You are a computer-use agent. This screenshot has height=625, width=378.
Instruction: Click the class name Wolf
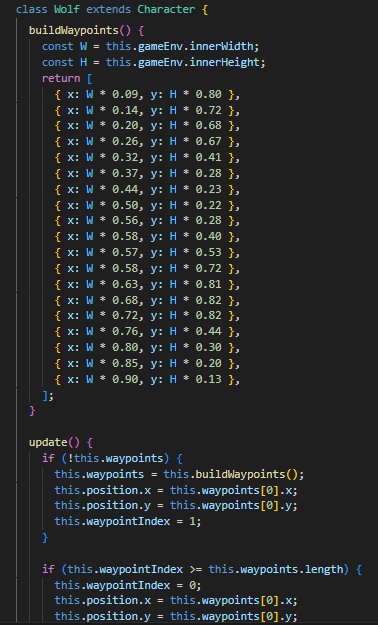68,10
